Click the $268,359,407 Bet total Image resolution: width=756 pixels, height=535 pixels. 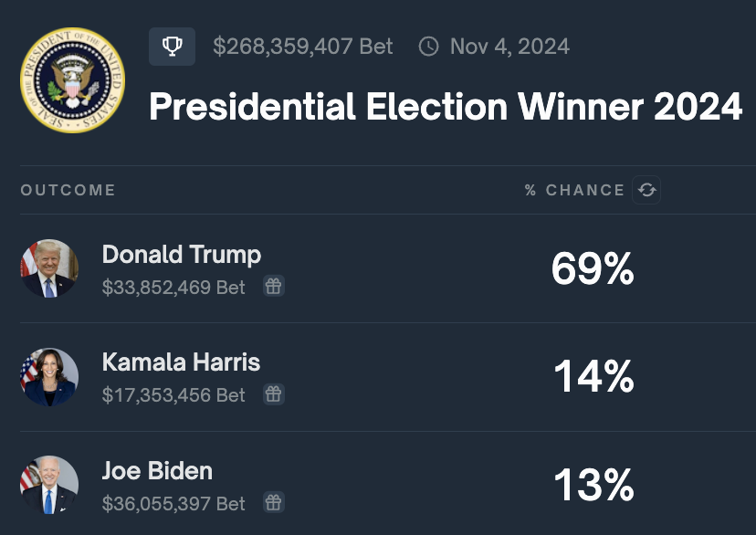tap(303, 47)
